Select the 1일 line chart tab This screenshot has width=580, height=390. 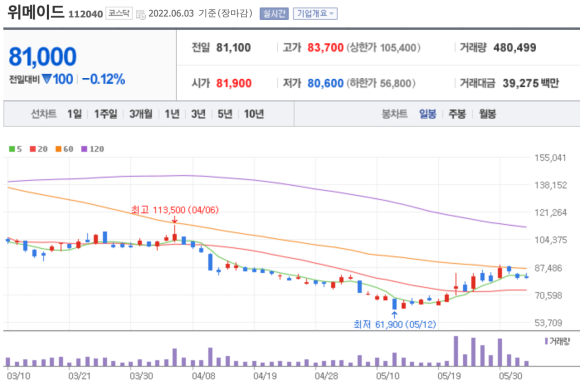click(74, 114)
